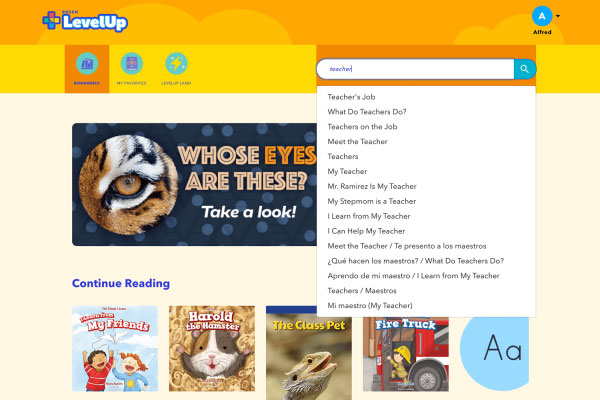Image resolution: width=600 pixels, height=400 pixels.
Task: Open the Harold the Hamster book
Action: 212,349
